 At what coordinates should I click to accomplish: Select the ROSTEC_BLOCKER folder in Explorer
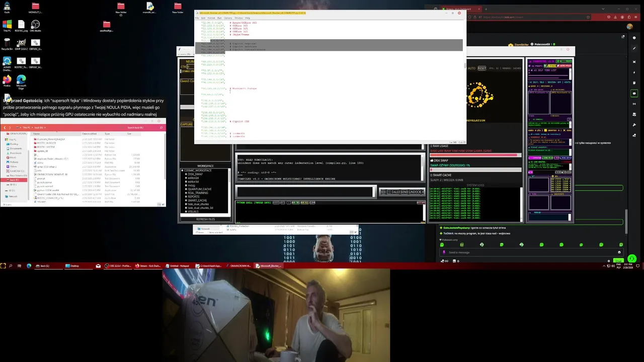point(46,143)
